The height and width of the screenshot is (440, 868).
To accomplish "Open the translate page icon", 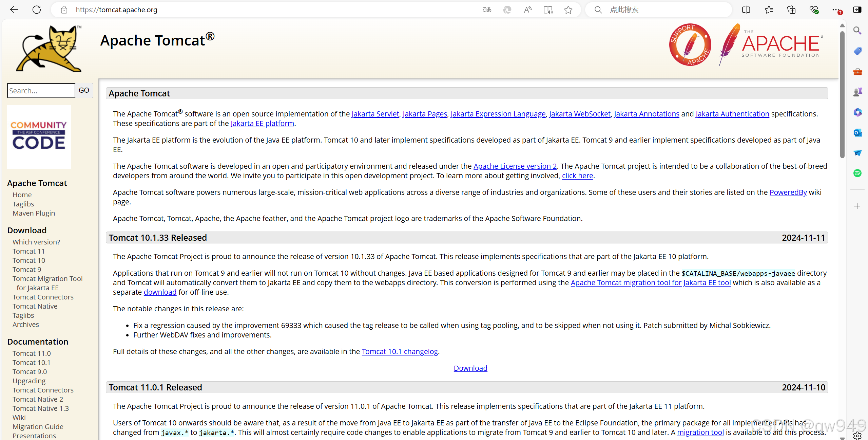I will click(487, 10).
